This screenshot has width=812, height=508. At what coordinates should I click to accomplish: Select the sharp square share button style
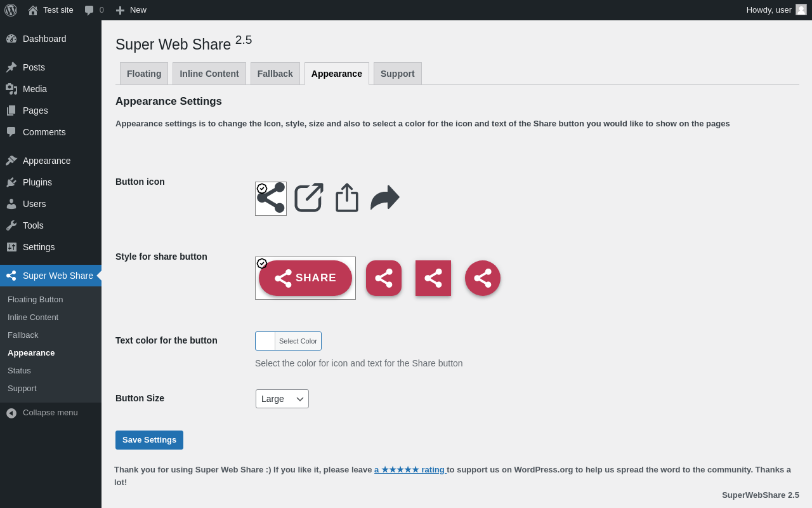point(433,278)
